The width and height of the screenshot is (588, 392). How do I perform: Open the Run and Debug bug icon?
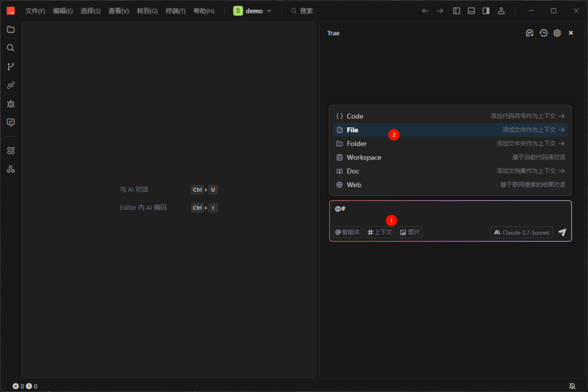coord(10,103)
